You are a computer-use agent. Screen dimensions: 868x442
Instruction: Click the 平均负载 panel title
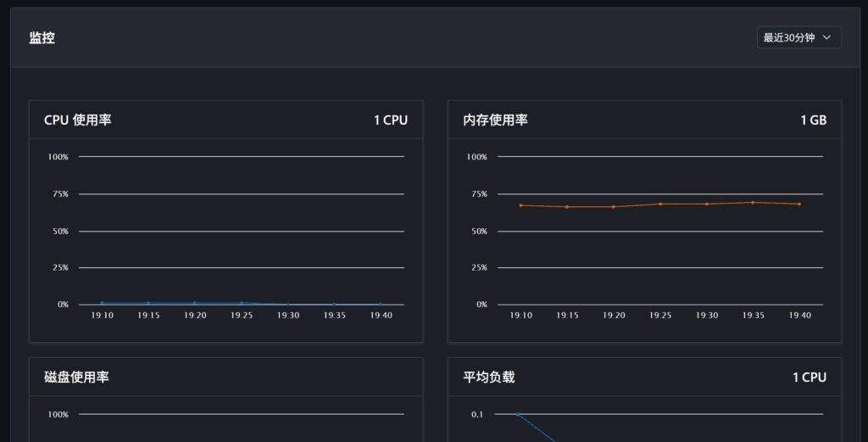[489, 378]
